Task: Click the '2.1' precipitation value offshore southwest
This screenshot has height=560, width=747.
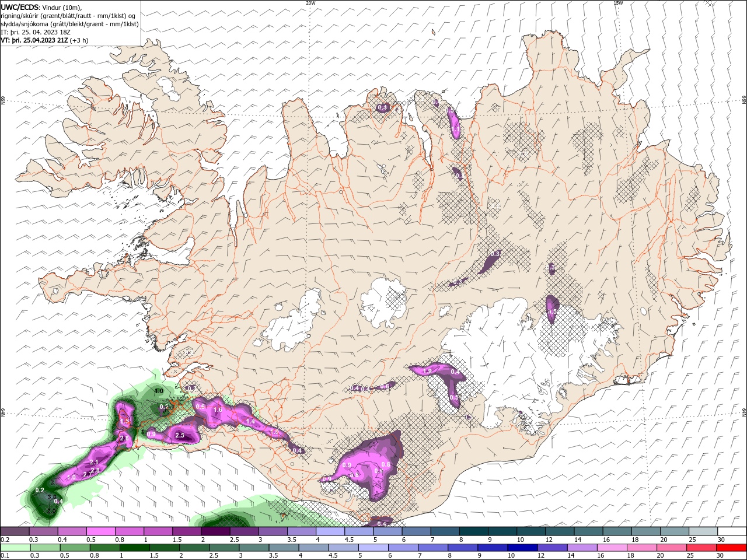Action: [94, 463]
